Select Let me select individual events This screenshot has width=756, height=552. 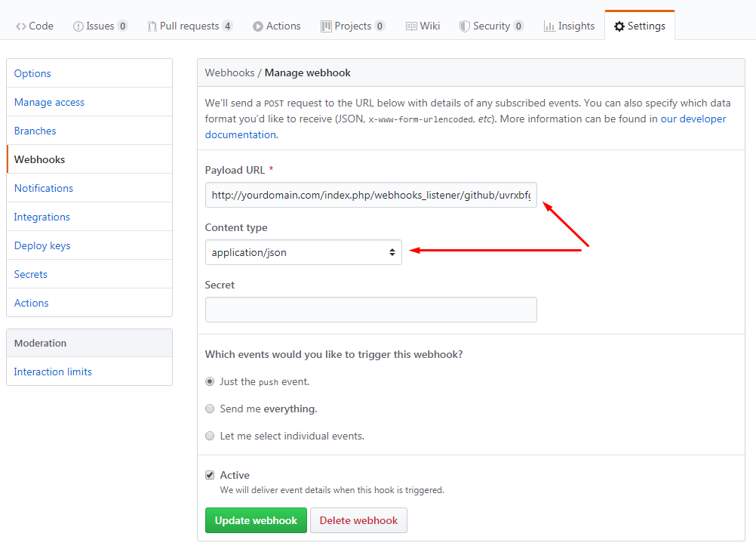tap(209, 436)
